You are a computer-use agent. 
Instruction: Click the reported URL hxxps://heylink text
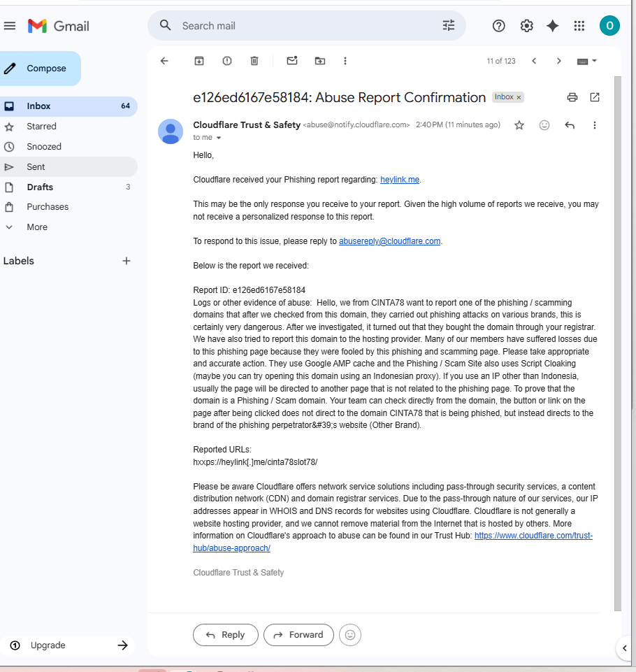(x=255, y=462)
